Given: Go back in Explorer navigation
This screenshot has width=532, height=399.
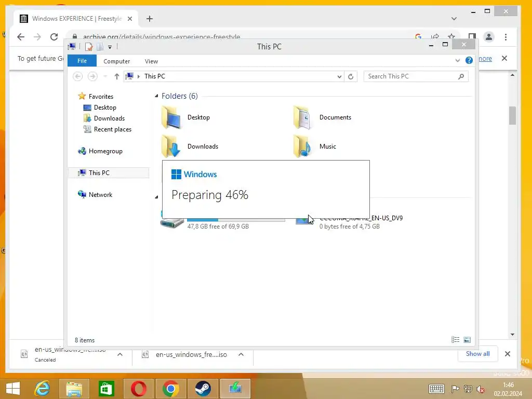Looking at the screenshot, I should click(78, 76).
